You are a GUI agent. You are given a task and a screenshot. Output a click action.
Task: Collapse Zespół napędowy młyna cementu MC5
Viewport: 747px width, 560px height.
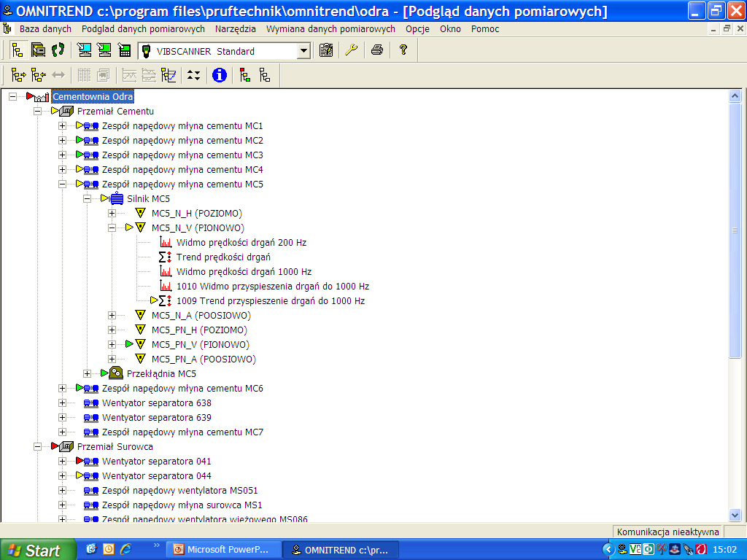pos(63,184)
